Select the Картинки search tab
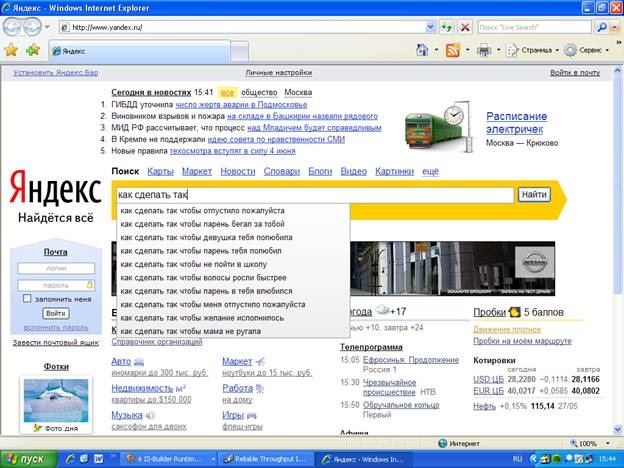Viewport: 624px width, 468px height. pyautogui.click(x=394, y=172)
